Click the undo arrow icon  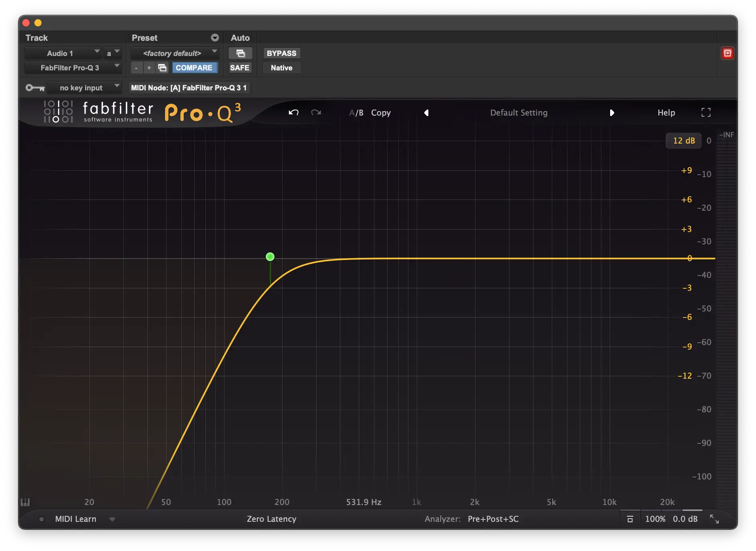(x=294, y=113)
